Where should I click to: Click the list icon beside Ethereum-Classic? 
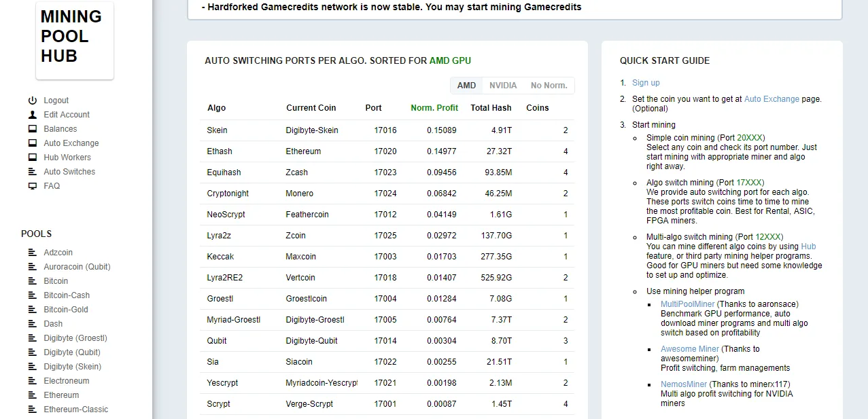pyautogui.click(x=32, y=409)
